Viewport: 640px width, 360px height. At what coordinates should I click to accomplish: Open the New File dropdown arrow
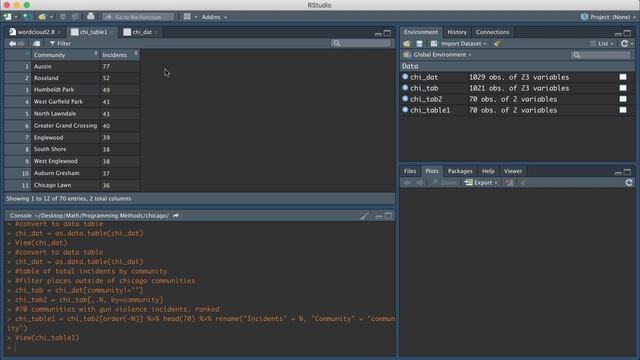click(16, 17)
